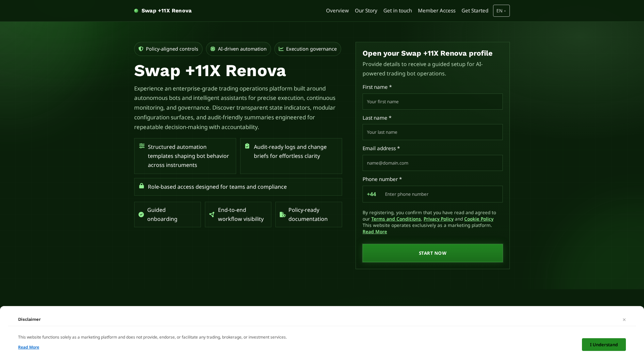This screenshot has height=362, width=644.
Task: Open the Terms and Conditions link
Action: tap(396, 219)
